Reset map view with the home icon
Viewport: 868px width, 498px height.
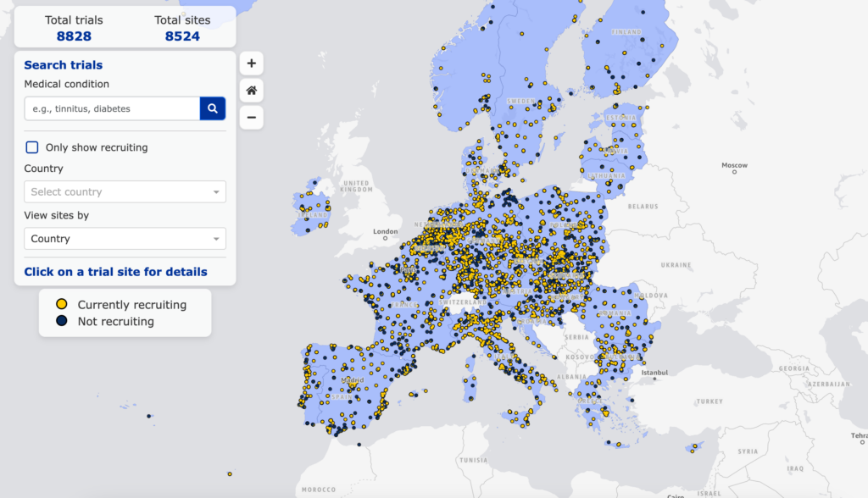[252, 90]
